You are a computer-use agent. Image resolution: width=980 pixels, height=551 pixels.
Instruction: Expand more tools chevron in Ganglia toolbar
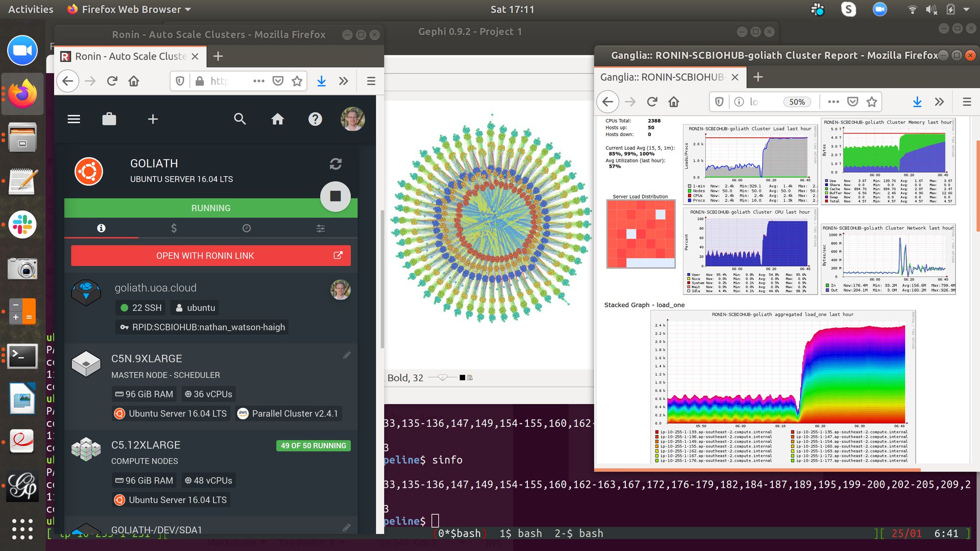(939, 102)
